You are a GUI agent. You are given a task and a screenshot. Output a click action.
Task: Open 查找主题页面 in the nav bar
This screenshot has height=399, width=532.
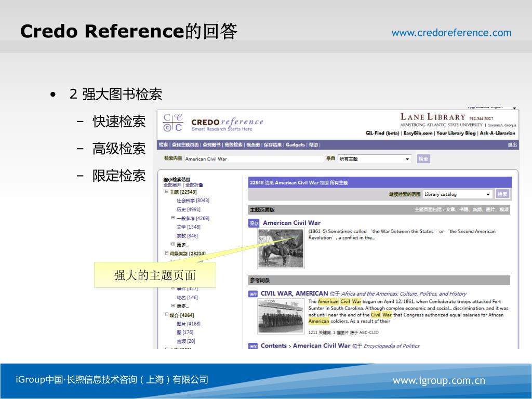[x=185, y=145]
